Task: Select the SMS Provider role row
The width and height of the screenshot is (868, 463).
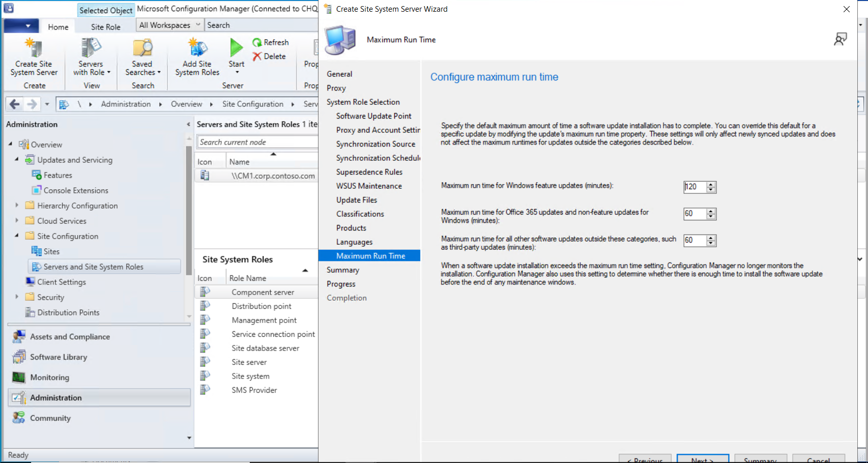Action: point(256,390)
